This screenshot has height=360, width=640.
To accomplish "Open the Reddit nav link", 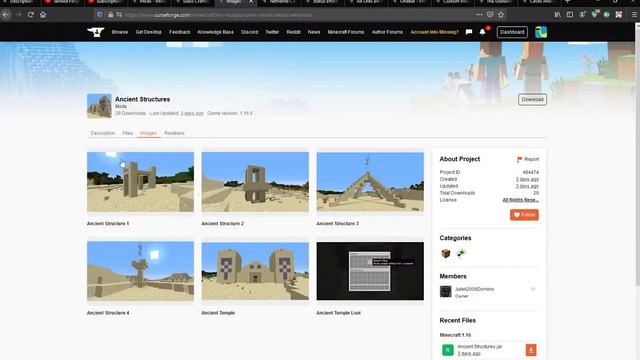I will [x=293, y=32].
